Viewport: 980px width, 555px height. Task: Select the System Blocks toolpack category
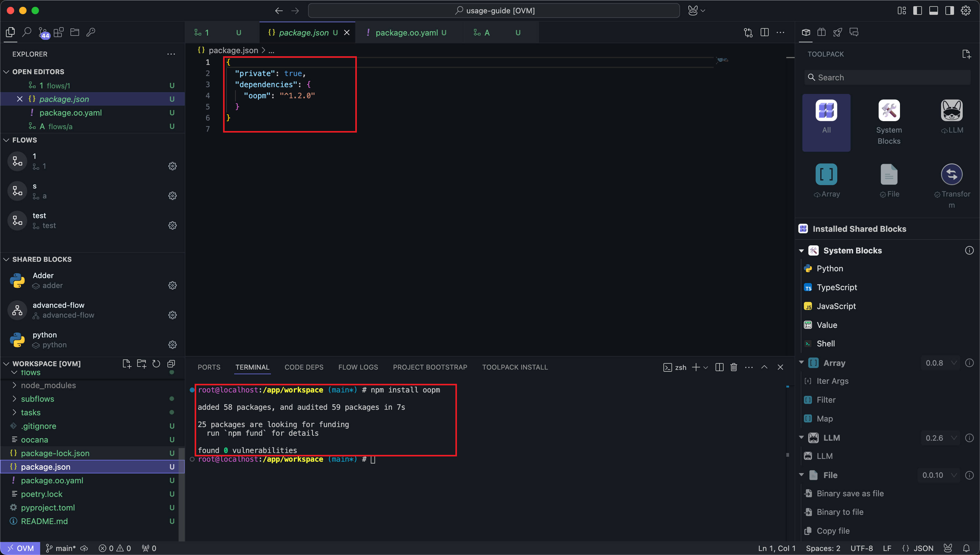tap(889, 122)
